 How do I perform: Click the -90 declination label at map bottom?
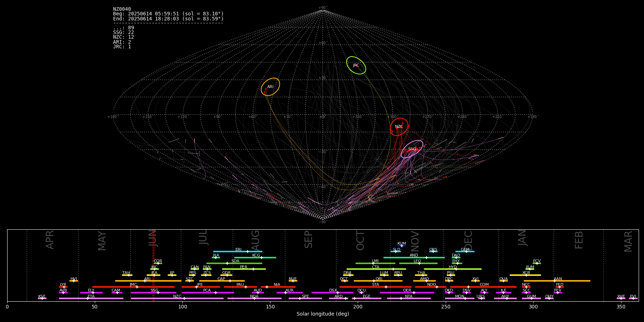tap(322, 222)
